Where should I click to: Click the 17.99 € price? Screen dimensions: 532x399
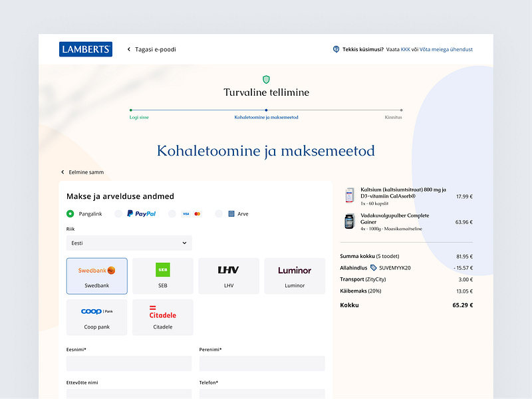464,196
